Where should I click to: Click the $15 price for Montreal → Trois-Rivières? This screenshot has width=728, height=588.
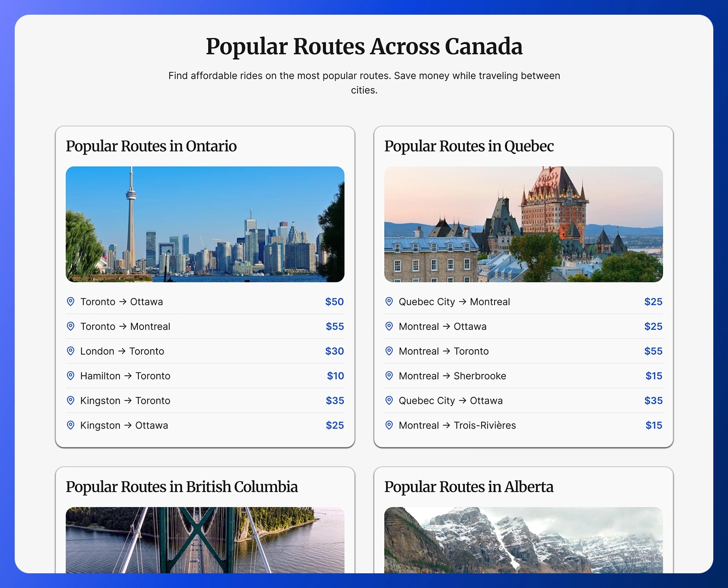coord(654,426)
